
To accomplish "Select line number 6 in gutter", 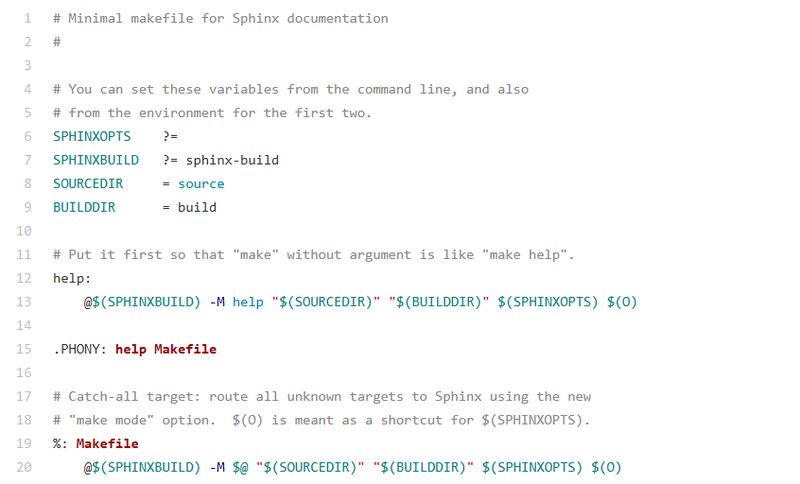I will coord(28,136).
